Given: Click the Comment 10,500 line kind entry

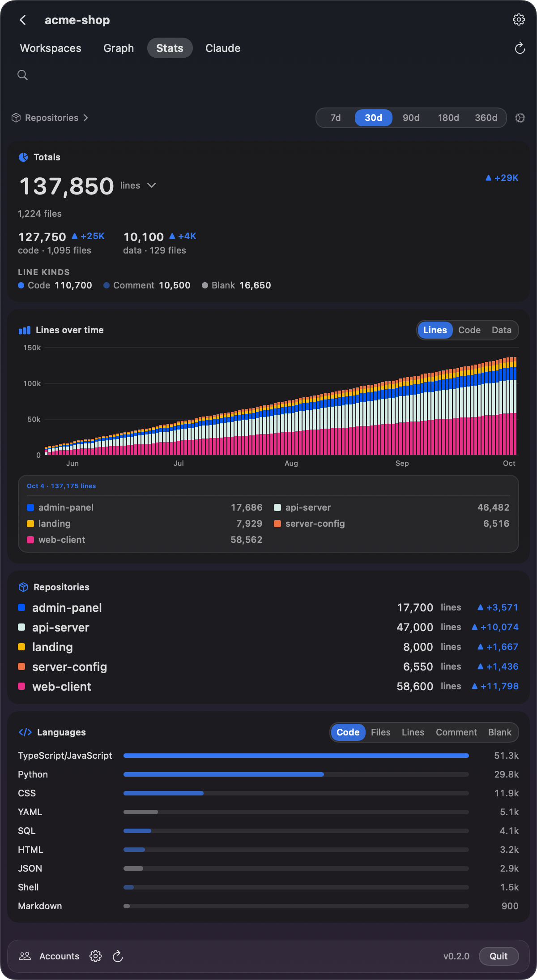Looking at the screenshot, I should click(147, 285).
